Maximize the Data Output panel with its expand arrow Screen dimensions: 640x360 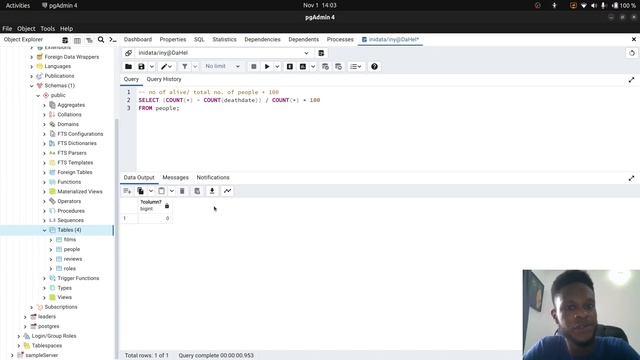[631, 178]
